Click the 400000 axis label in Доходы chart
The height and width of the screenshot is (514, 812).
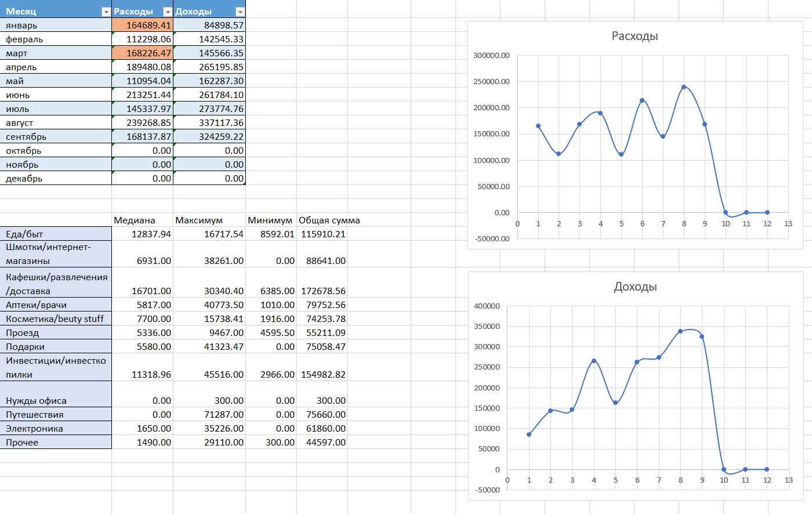[487, 306]
